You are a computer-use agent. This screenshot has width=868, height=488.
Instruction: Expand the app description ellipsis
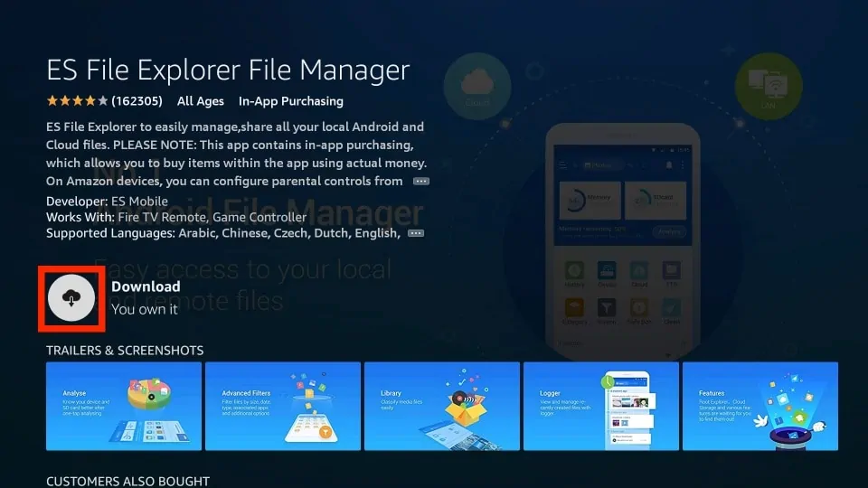tap(420, 182)
